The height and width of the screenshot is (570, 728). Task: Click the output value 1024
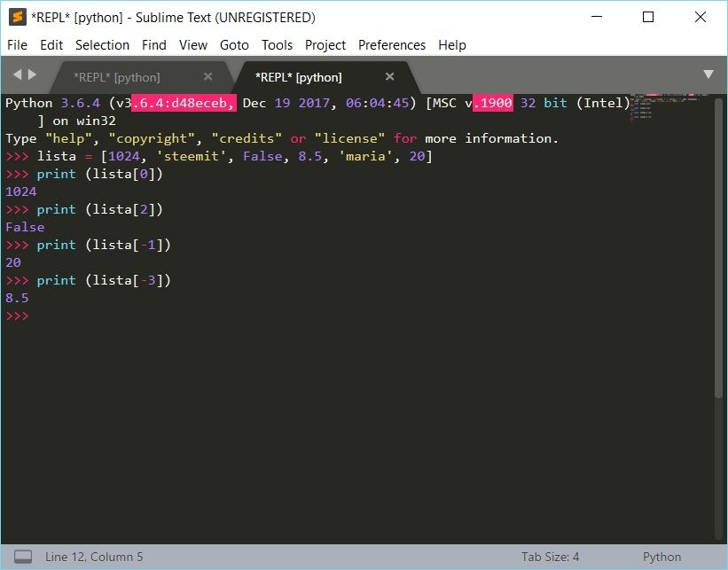[x=21, y=191]
